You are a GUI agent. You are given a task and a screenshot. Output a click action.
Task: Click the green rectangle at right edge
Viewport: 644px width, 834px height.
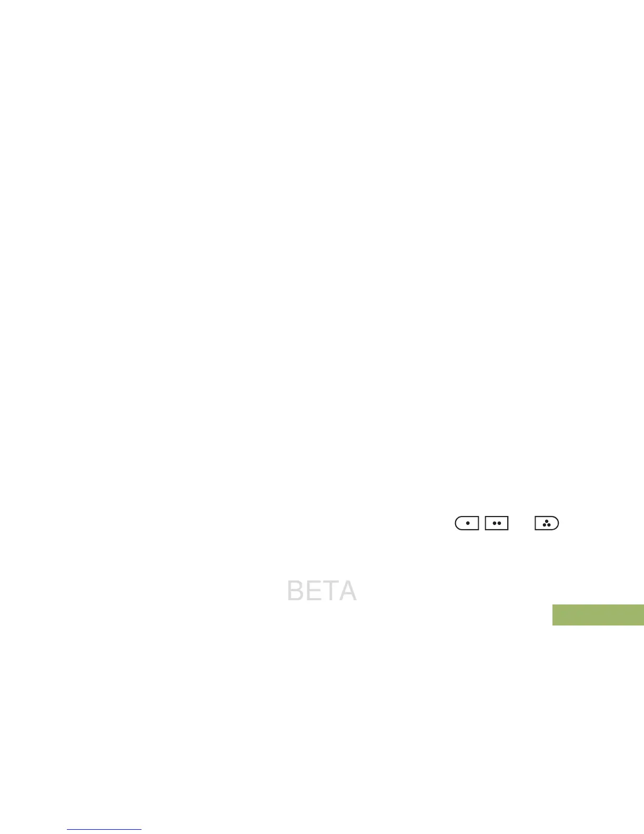coord(598,614)
